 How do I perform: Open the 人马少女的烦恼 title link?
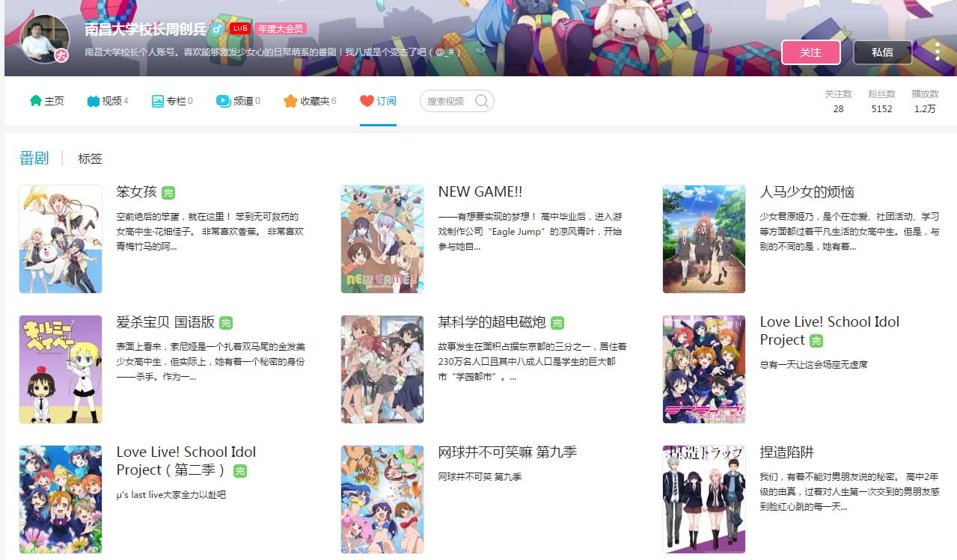(x=807, y=192)
